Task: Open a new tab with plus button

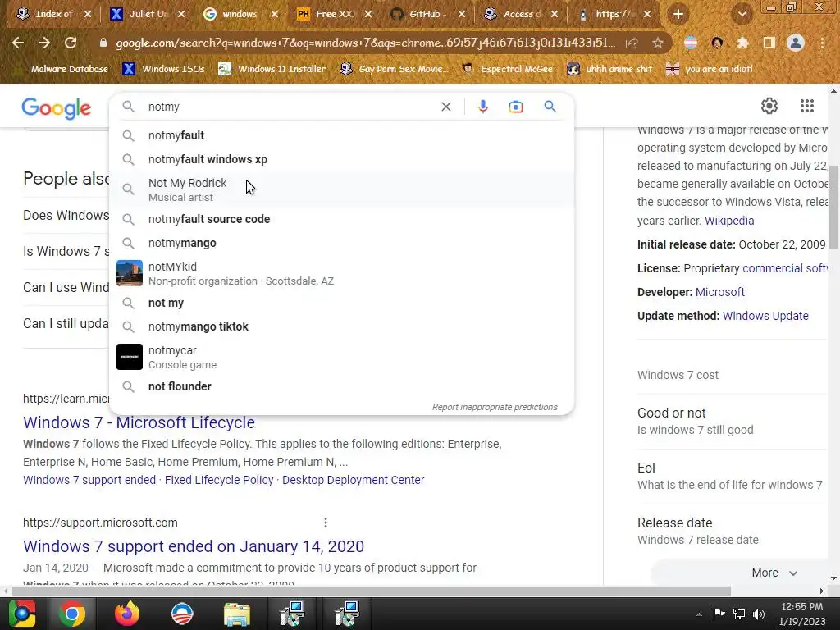Action: [678, 15]
